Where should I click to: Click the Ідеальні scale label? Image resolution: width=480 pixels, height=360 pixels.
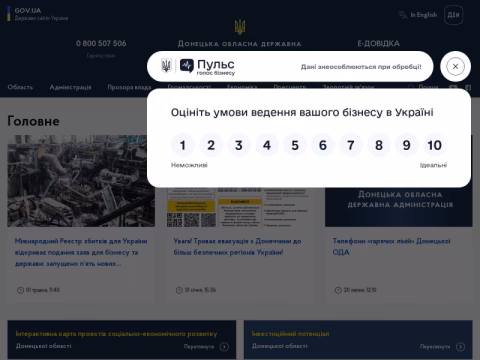tap(433, 165)
